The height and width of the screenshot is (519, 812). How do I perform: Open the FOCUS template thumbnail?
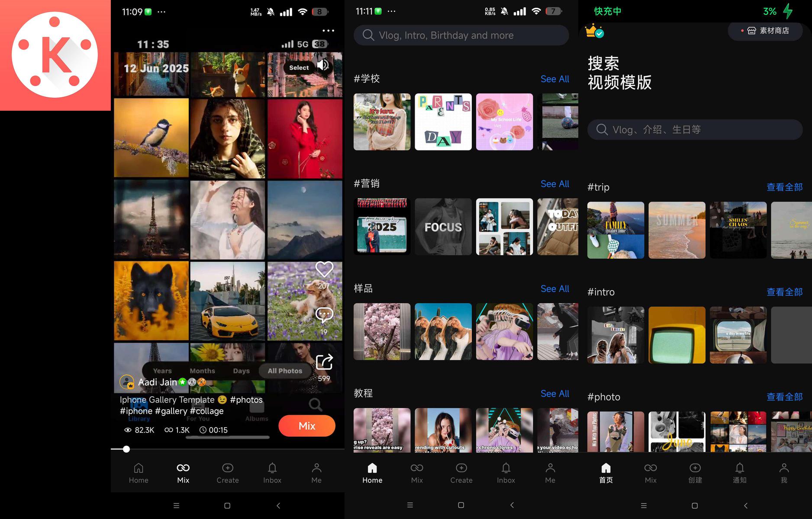click(443, 227)
